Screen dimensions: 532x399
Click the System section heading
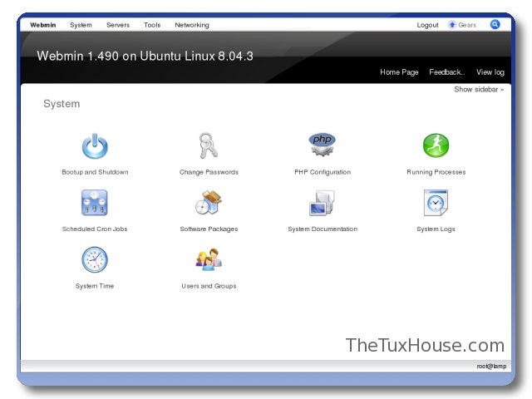(62, 104)
